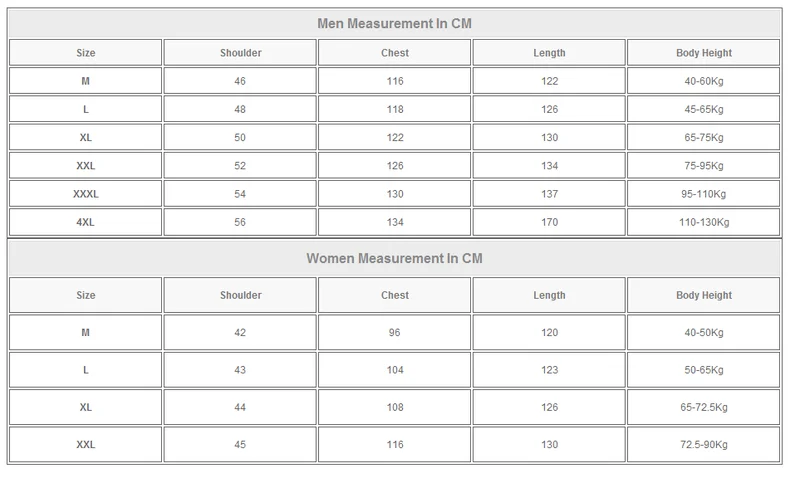
Task: Select the Shoulder header in Men table
Action: coord(240,53)
